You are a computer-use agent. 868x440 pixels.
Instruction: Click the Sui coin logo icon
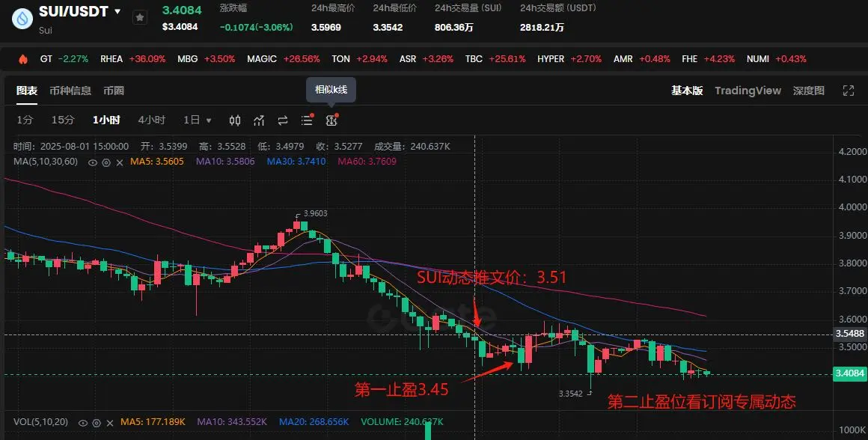22,18
